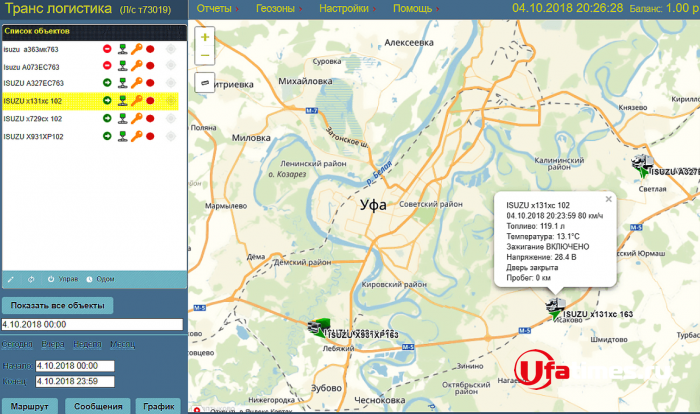Click connection icon in ISUZU A327EC763 row
This screenshot has height=414, width=700.
(122, 83)
